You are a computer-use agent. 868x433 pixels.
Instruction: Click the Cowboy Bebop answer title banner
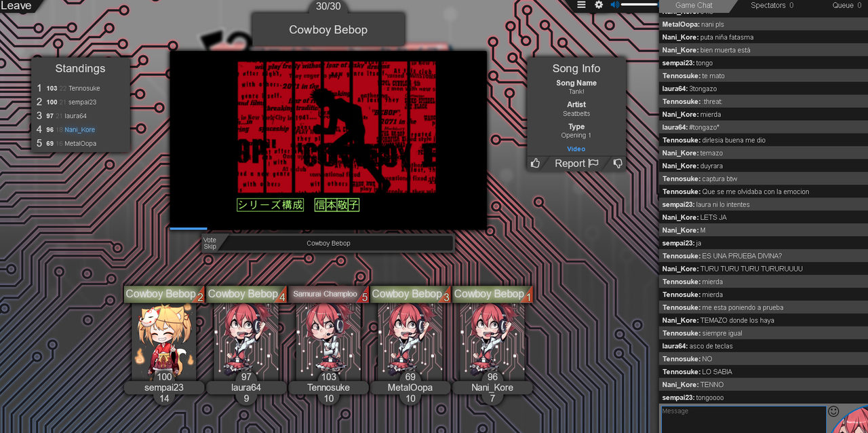pos(328,29)
